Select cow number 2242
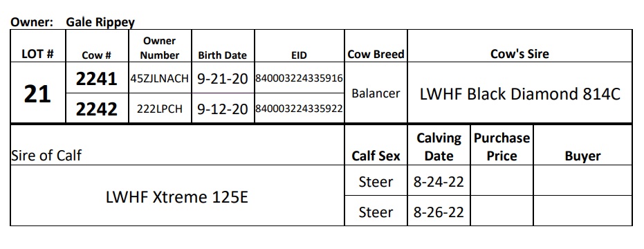This screenshot has width=644, height=249. 97,109
